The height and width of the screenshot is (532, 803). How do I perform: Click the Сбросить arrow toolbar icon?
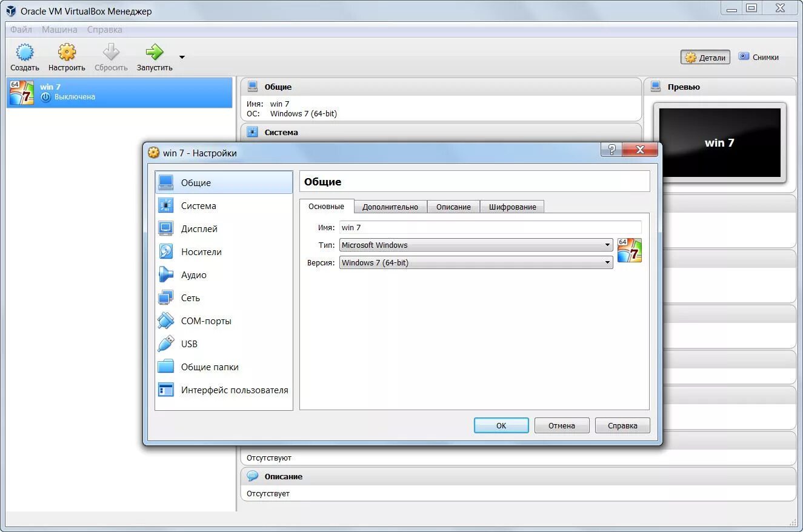pos(111,52)
